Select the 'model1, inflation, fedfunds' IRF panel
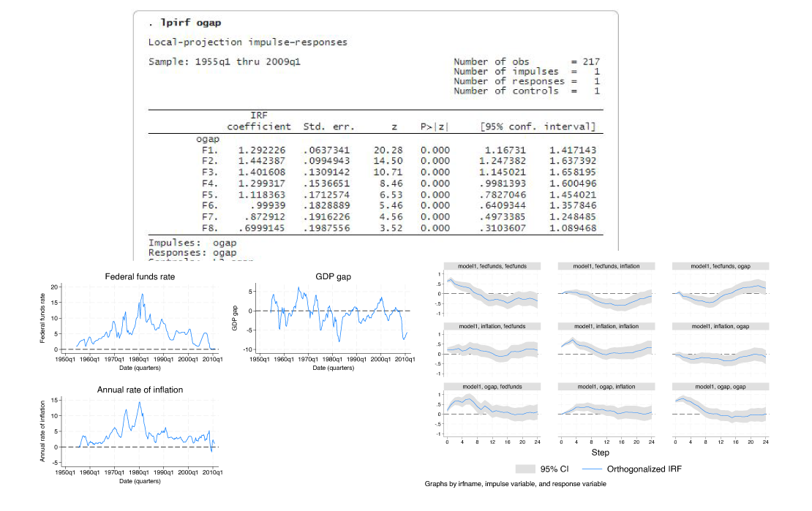 click(x=492, y=350)
